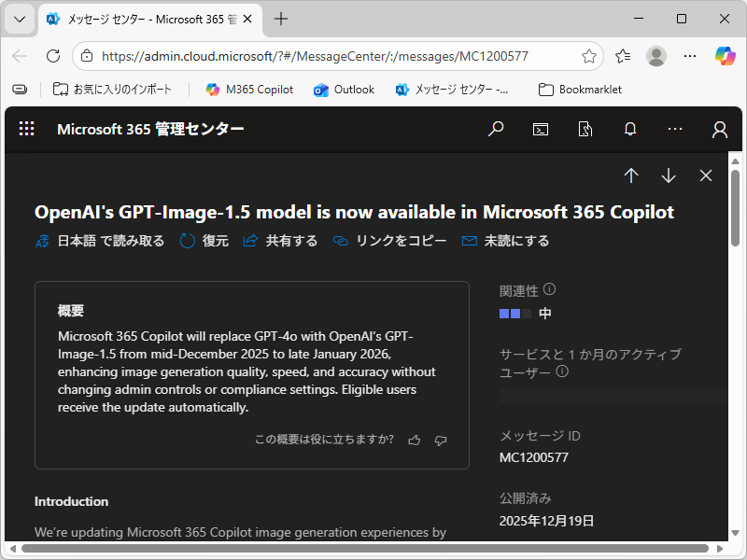Screen dimensions: 747x560
Task: Open the header more options ellipsis
Action: click(x=674, y=129)
